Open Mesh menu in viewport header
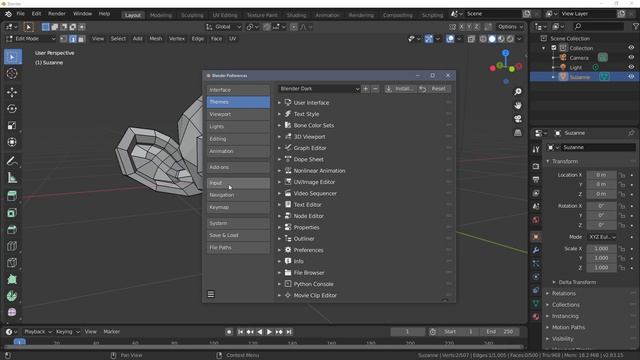Image resolution: width=640 pixels, height=360 pixels. point(156,39)
